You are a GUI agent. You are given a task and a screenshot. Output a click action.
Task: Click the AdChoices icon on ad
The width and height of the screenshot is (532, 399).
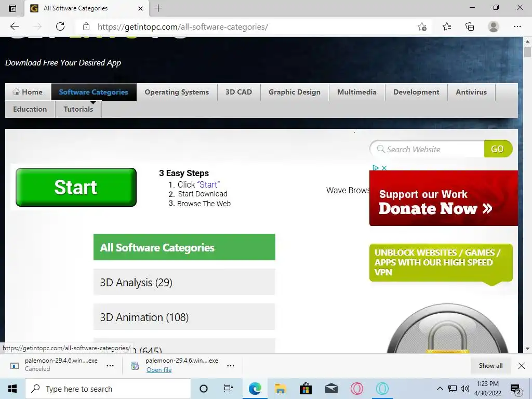[376, 168]
